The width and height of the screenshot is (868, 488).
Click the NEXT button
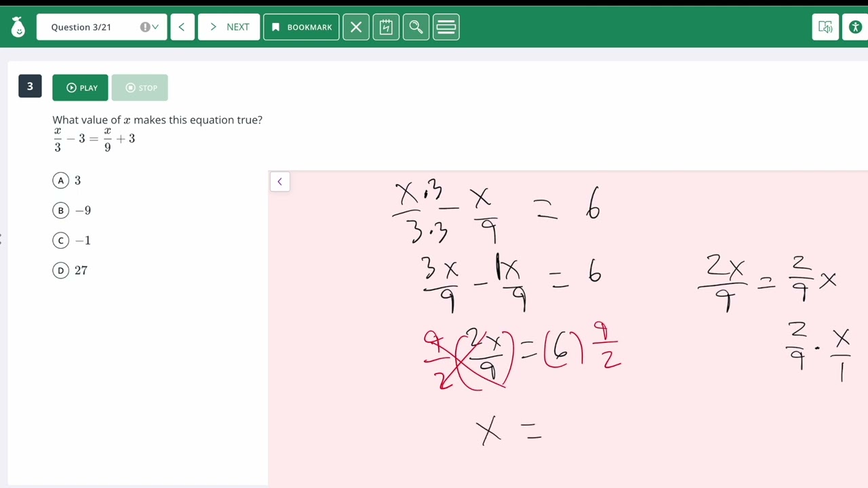[x=229, y=27]
